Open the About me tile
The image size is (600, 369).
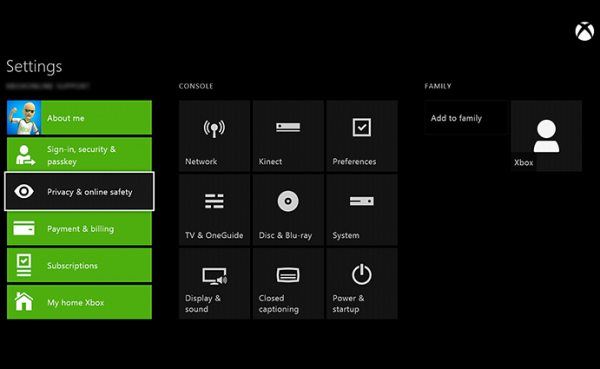[x=79, y=118]
